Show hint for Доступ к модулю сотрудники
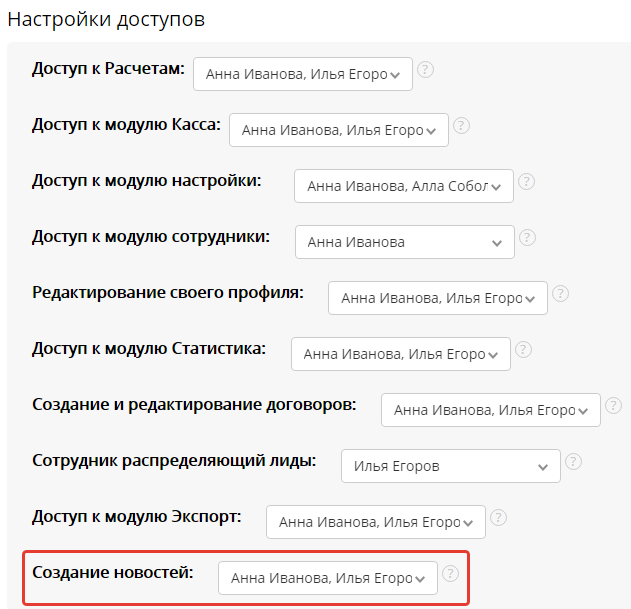The height and width of the screenshot is (609, 631). coord(527,238)
